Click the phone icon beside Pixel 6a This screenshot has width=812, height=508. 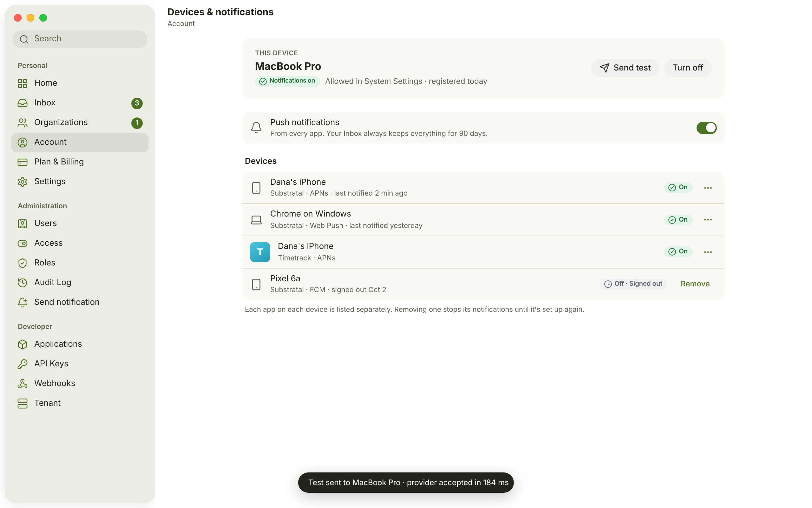[x=256, y=284]
